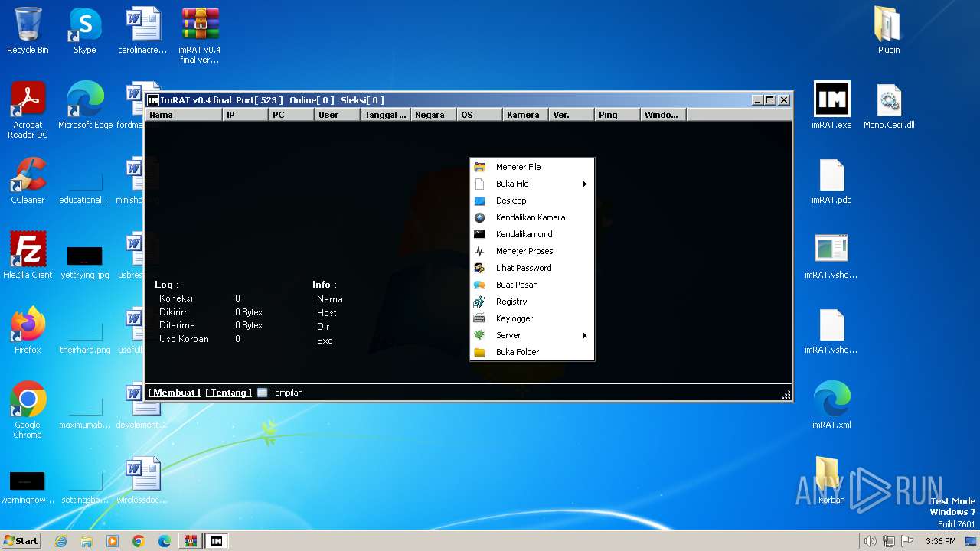This screenshot has height=551, width=980.
Task: Click the PC column header
Action: tap(291, 115)
